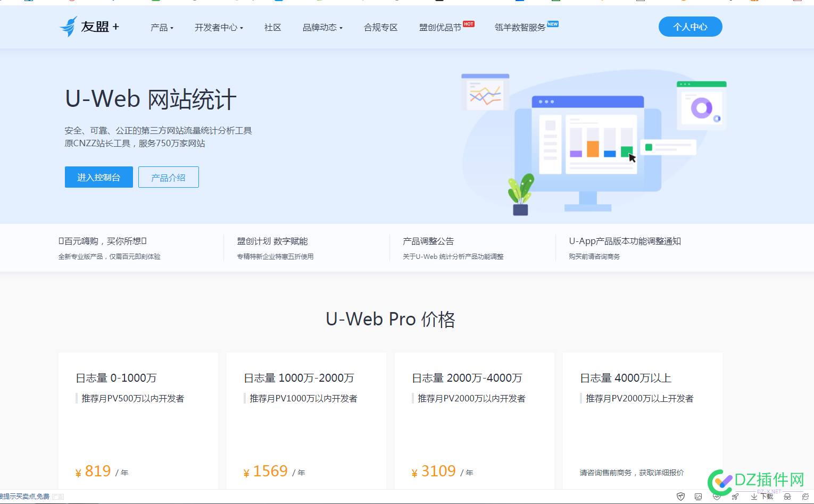Open the 盟创优品节 nav item
Viewport: 814px width, 504px height.
440,27
